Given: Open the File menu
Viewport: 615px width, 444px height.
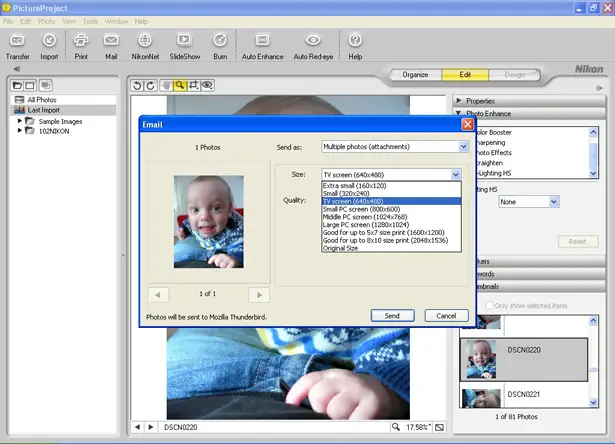Looking at the screenshot, I should coord(8,21).
